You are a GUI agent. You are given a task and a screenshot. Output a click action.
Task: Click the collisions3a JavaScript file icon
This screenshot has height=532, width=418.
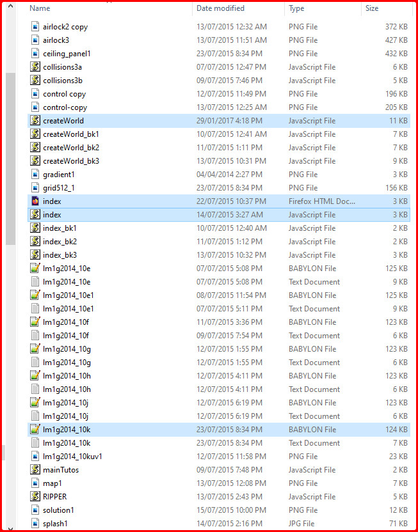tap(35, 67)
